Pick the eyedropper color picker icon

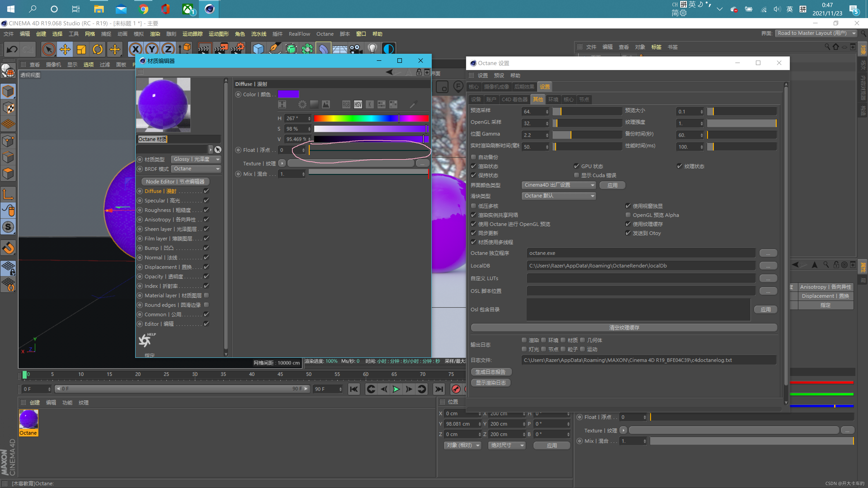pyautogui.click(x=413, y=104)
